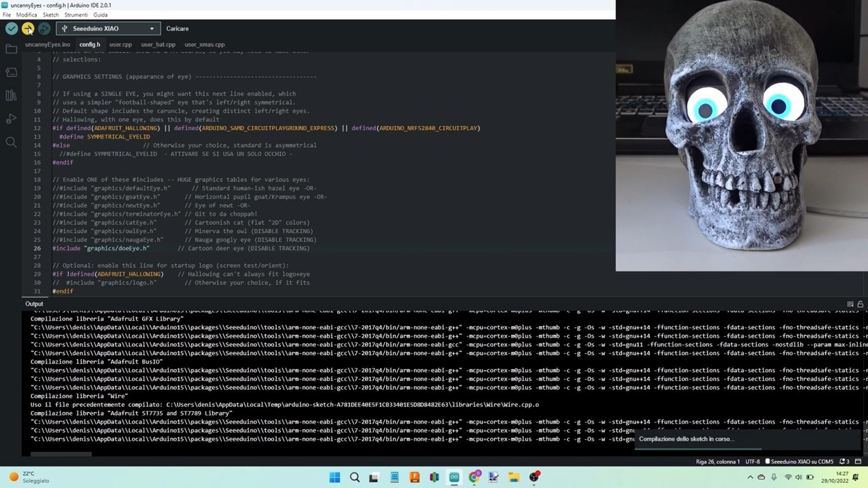Click the Upload arrow button
This screenshot has width=868, height=488.
(28, 28)
